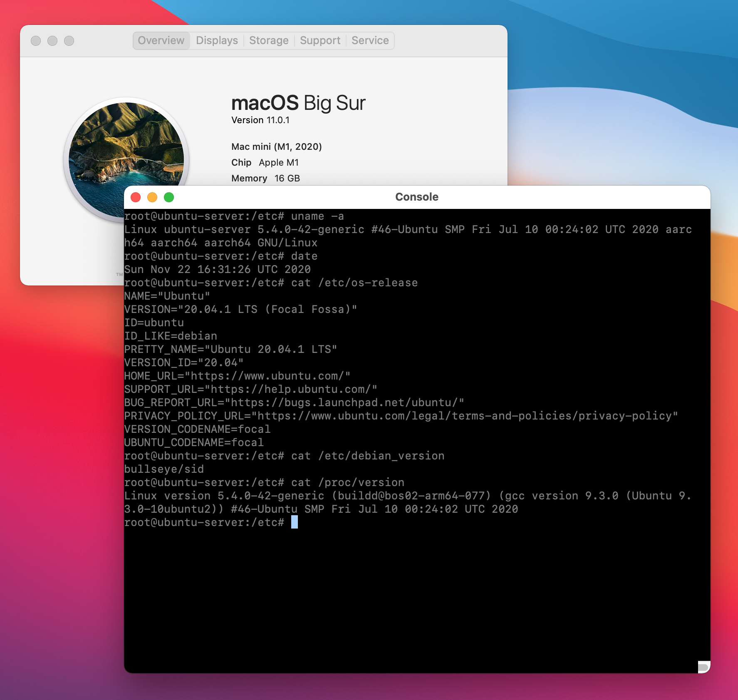
Task: Click the "Version 11.0.1" text
Action: (260, 120)
